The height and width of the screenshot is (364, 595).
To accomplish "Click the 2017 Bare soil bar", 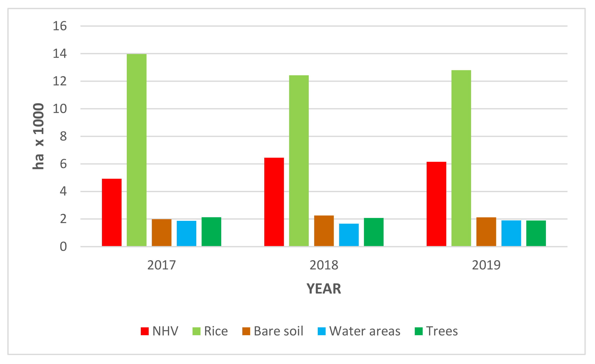I will point(162,232).
